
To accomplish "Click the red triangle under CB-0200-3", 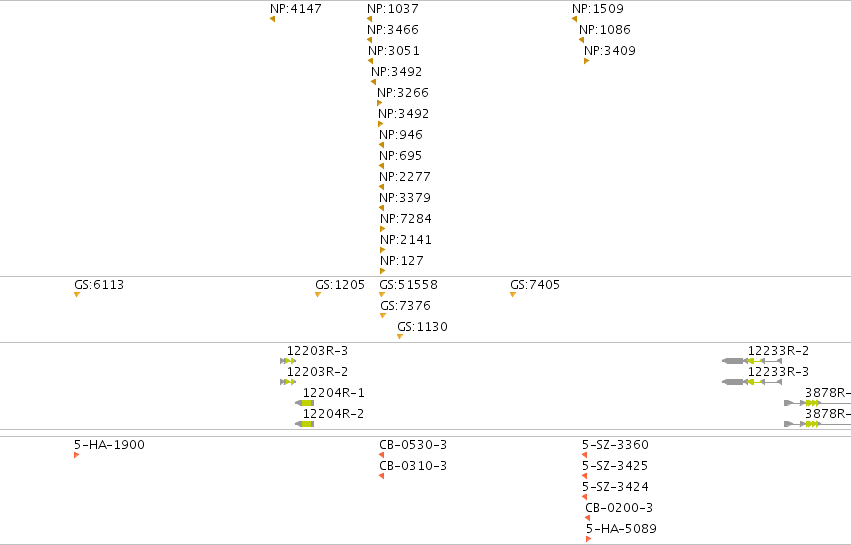I will [588, 518].
